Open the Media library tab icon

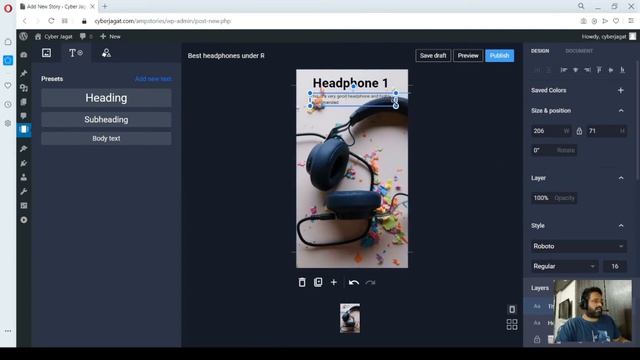coord(47,53)
